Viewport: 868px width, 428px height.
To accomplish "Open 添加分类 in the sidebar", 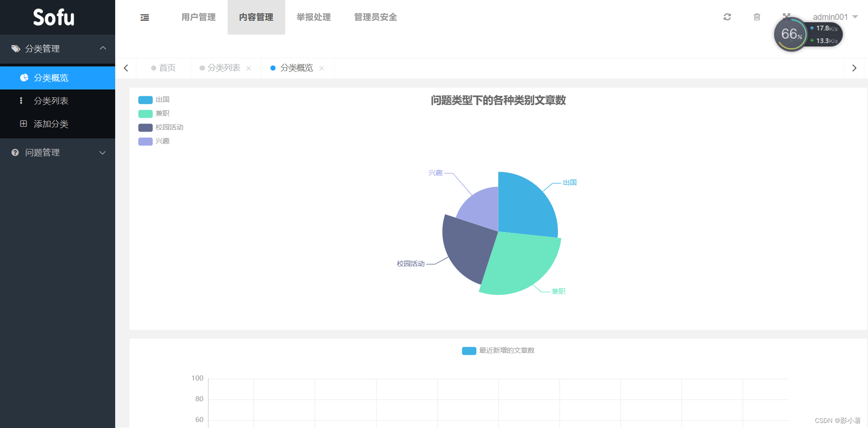I will [x=58, y=124].
